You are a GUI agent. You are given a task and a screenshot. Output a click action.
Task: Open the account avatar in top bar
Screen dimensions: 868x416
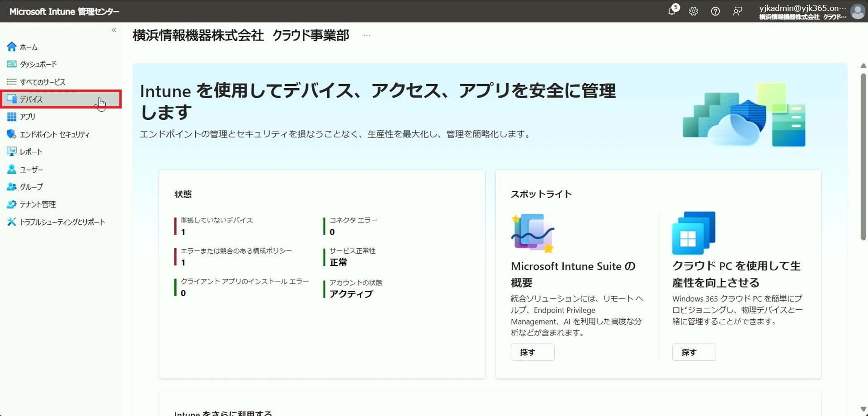(x=858, y=11)
